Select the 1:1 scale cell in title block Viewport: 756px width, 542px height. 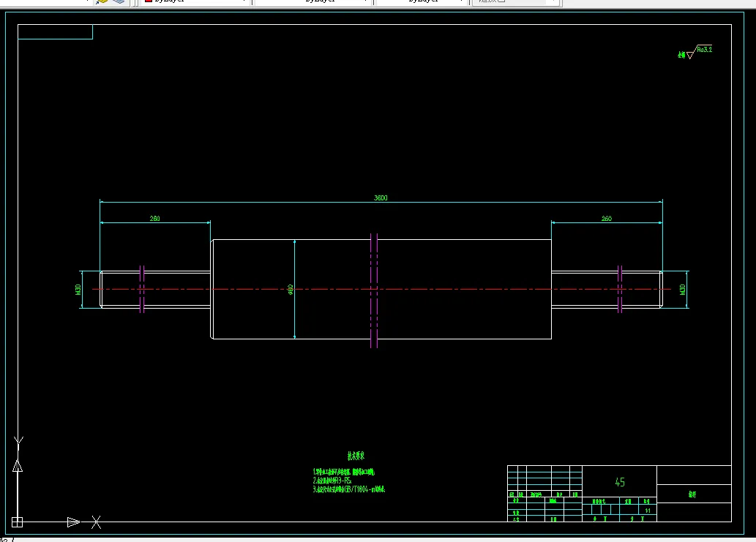pos(648,511)
